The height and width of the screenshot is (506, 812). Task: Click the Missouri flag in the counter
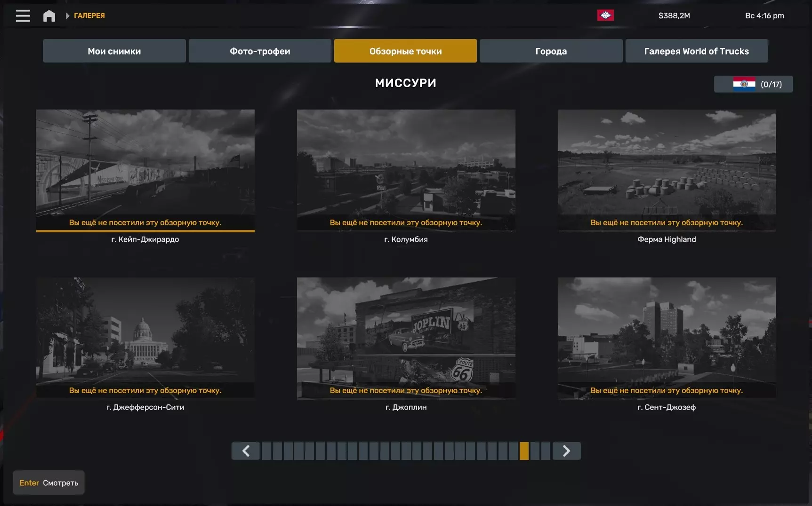pos(744,84)
